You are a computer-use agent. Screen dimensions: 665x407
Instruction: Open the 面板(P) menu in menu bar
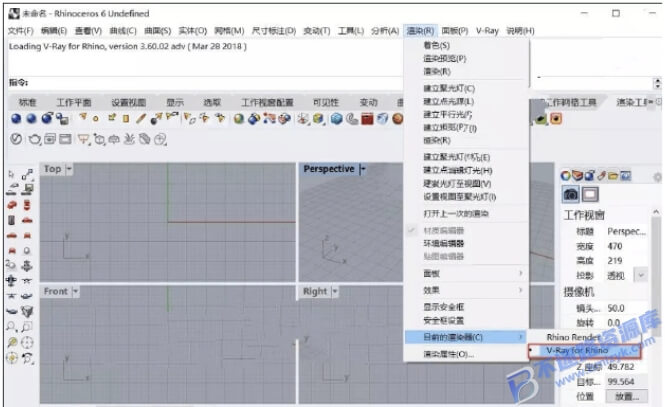pos(455,31)
